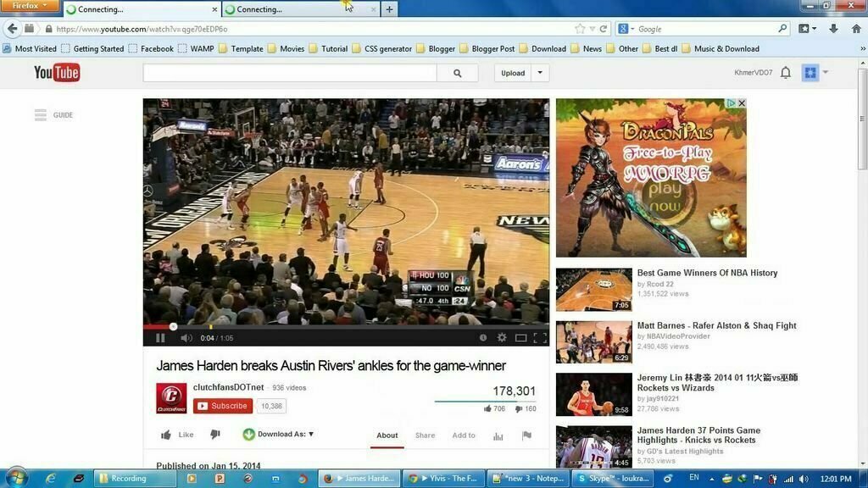This screenshot has height=488, width=868.
Task: Open the Movies bookmark folder
Action: (287, 48)
